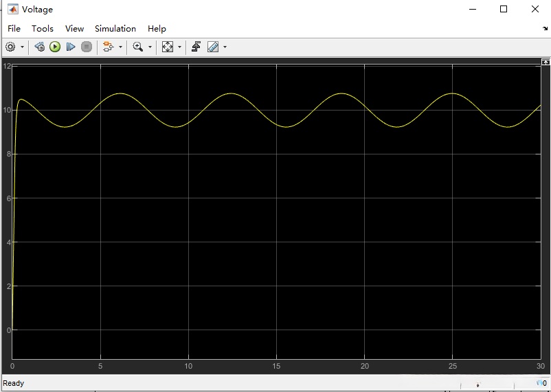The image size is (551, 392).
Task: Open the Triggers icon
Action: click(196, 47)
